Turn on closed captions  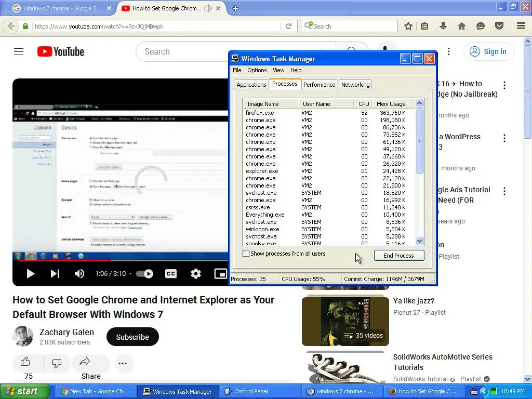pyautogui.click(x=170, y=273)
